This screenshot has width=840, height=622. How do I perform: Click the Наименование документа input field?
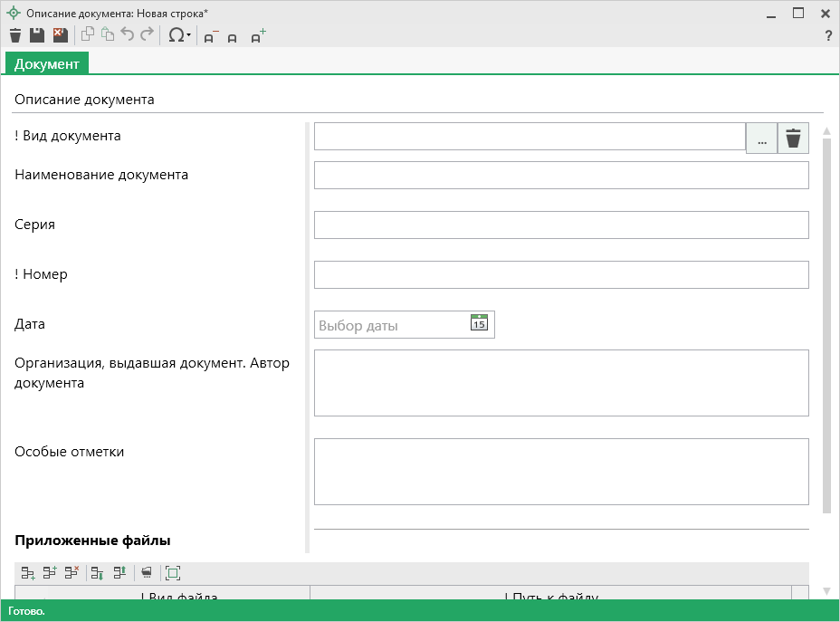(560, 176)
